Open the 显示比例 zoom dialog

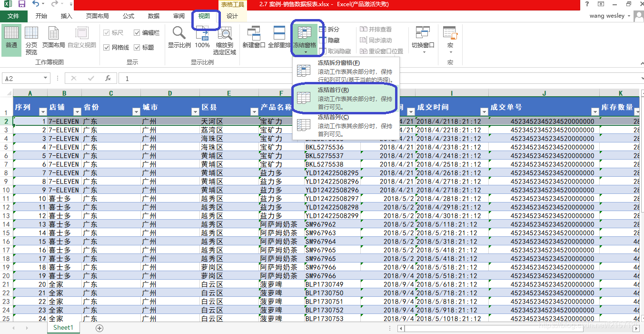(x=179, y=38)
